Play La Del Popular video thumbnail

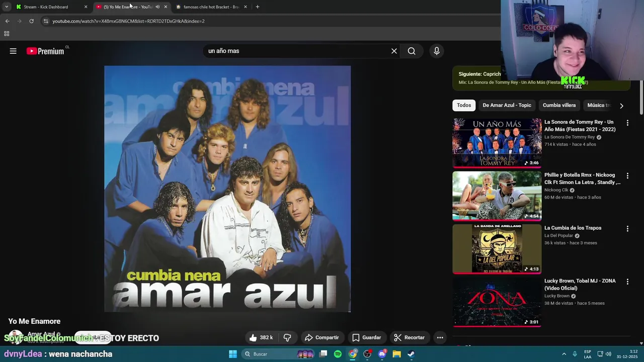pyautogui.click(x=497, y=249)
